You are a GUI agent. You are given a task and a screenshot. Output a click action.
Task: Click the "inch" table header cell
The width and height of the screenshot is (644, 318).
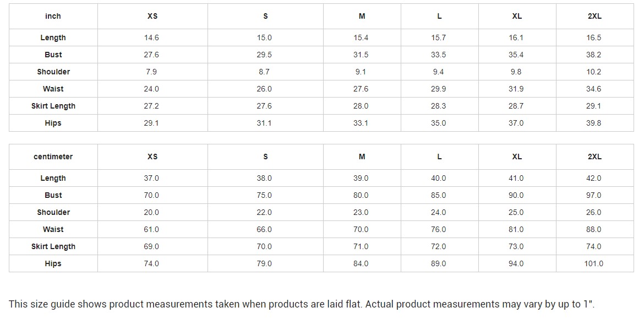pos(53,16)
